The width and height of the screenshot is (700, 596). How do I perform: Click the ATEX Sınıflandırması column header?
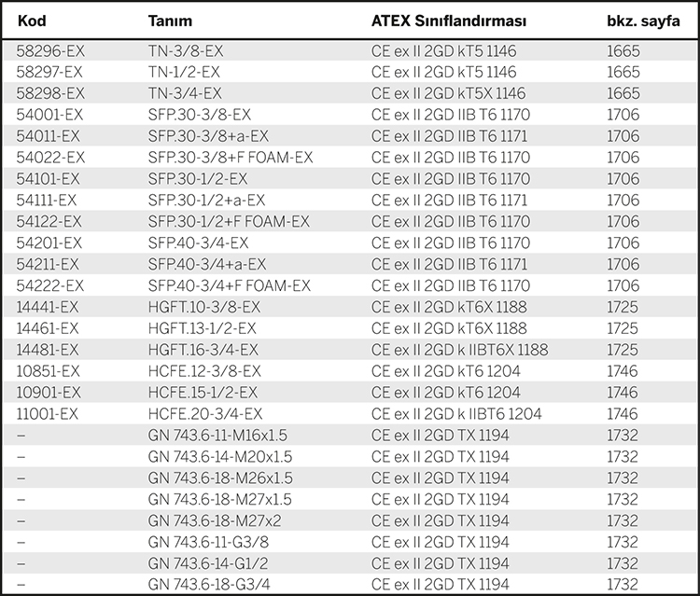coord(449,21)
